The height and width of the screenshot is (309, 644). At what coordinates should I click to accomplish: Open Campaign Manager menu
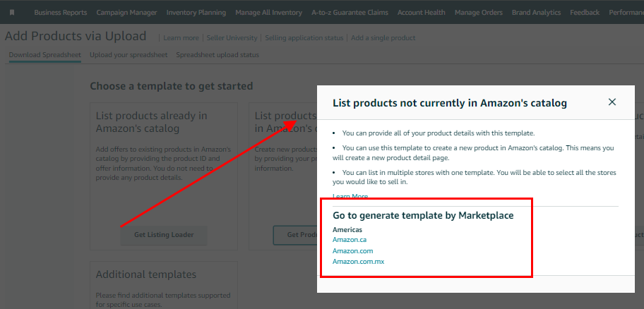click(126, 12)
